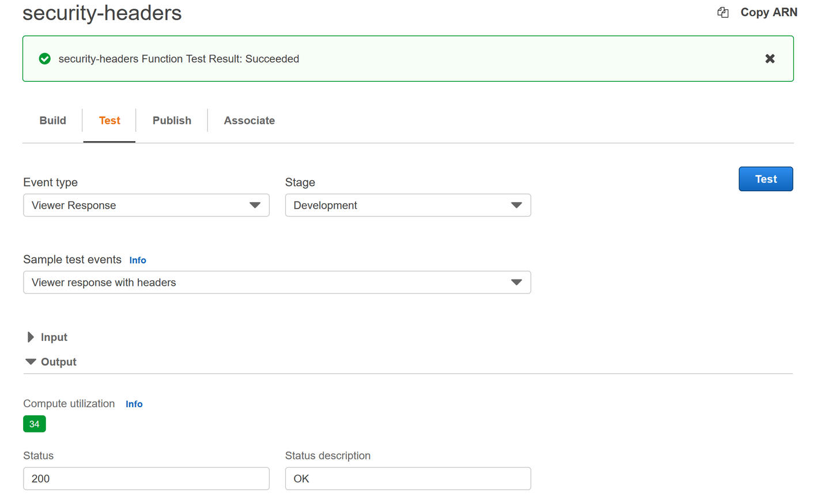This screenshot has width=821, height=504.
Task: Open the Associate tab
Action: 249,120
